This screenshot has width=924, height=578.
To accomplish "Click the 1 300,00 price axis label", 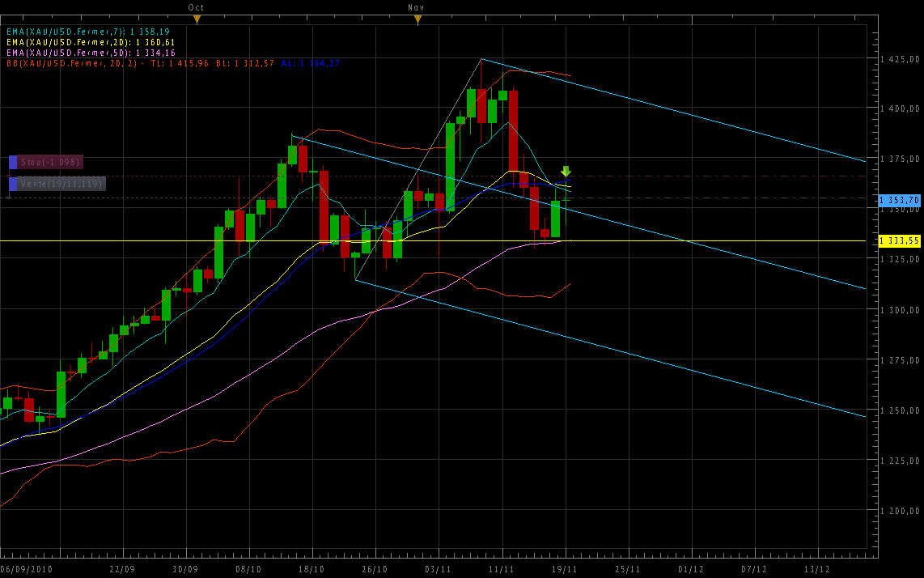I will [x=900, y=310].
